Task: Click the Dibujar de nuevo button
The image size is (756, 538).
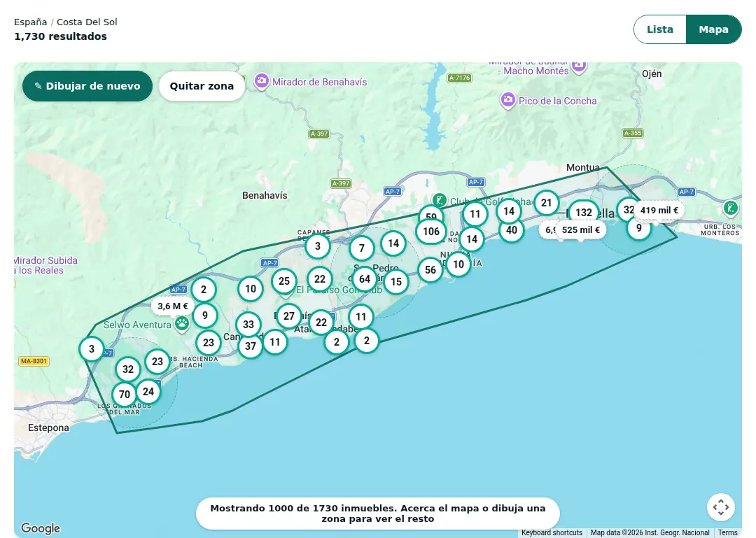Action: point(87,86)
